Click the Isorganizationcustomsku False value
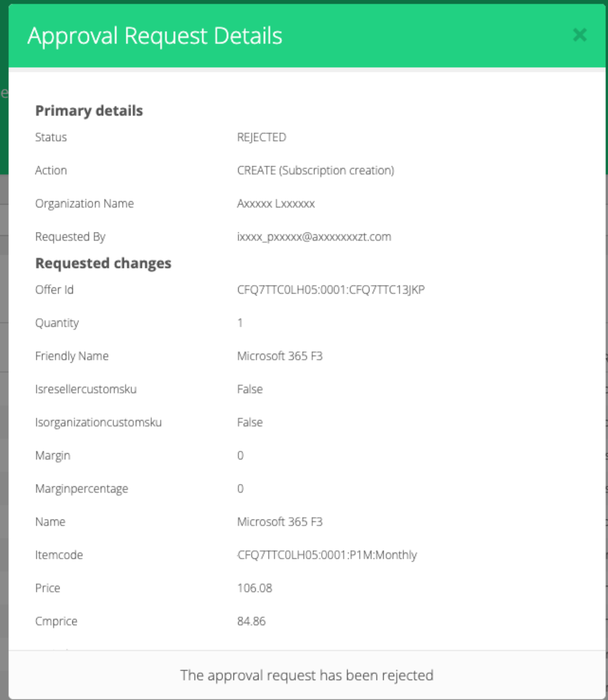The image size is (608, 700). click(250, 422)
